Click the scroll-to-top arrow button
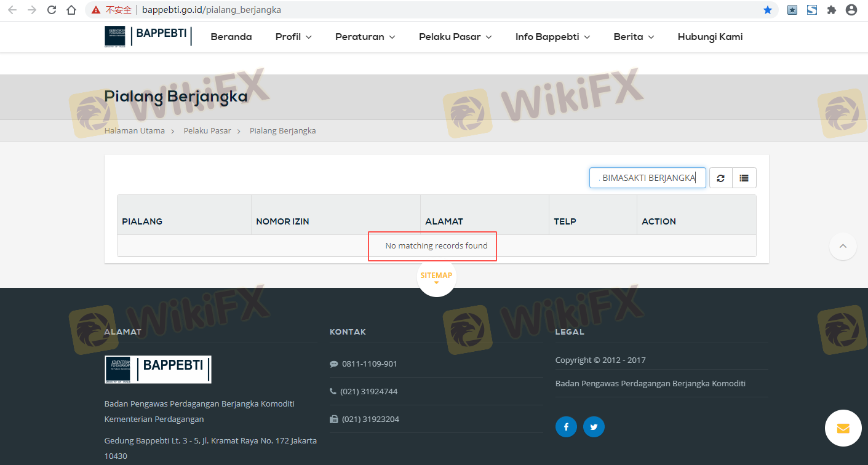 pyautogui.click(x=843, y=247)
